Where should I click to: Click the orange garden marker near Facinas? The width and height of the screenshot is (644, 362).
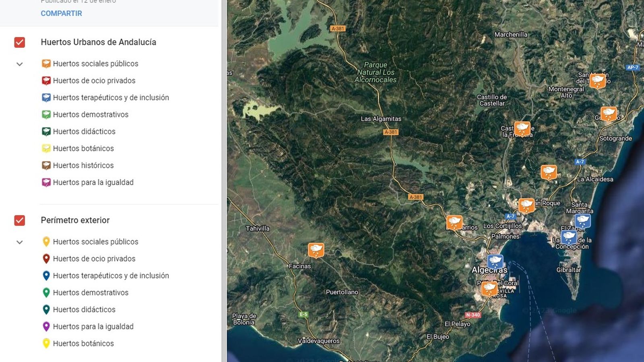(x=316, y=250)
